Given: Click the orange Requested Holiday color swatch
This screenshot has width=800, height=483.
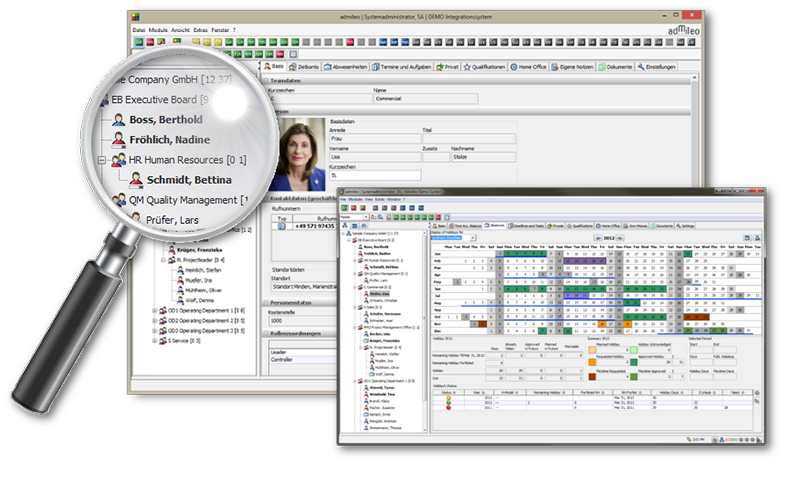Looking at the screenshot, I should (592, 362).
